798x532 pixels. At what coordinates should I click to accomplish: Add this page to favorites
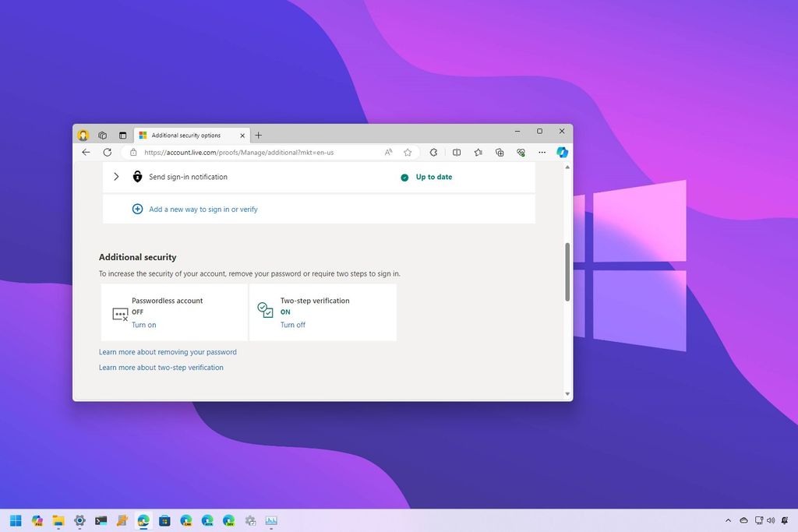pos(407,153)
